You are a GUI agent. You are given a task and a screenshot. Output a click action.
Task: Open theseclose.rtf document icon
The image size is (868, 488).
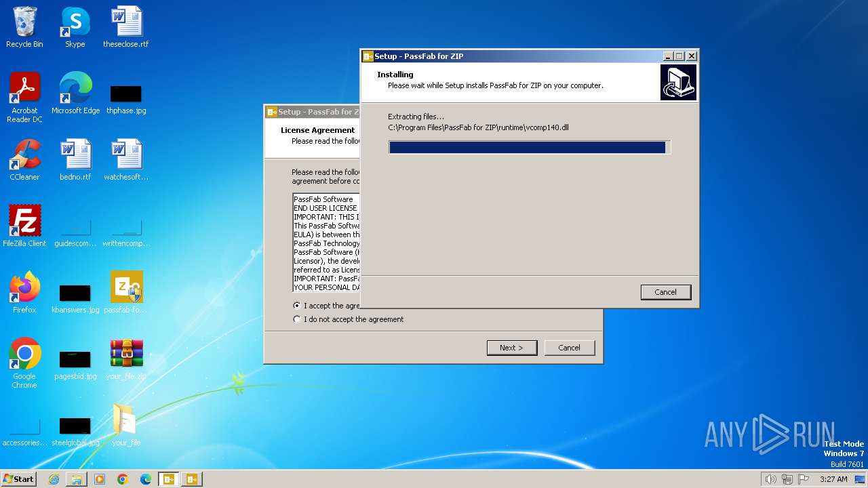click(x=126, y=27)
